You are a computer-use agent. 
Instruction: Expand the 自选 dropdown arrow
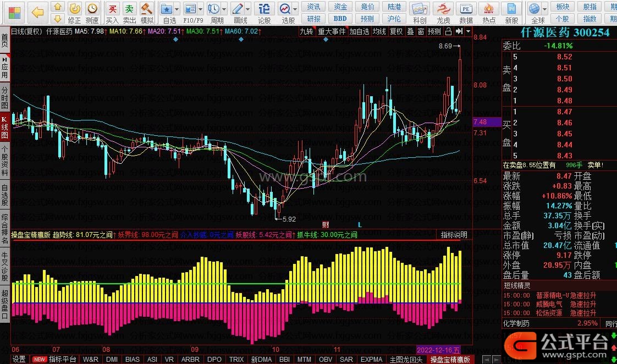(177, 9)
